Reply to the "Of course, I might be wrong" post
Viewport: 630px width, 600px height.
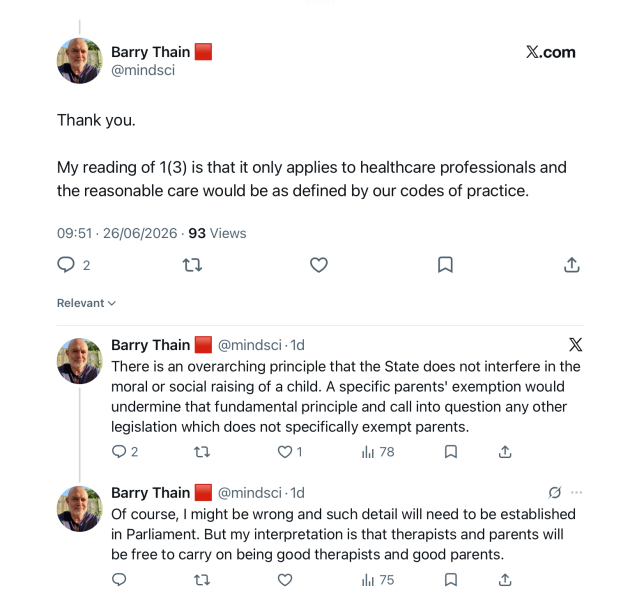pos(119,580)
